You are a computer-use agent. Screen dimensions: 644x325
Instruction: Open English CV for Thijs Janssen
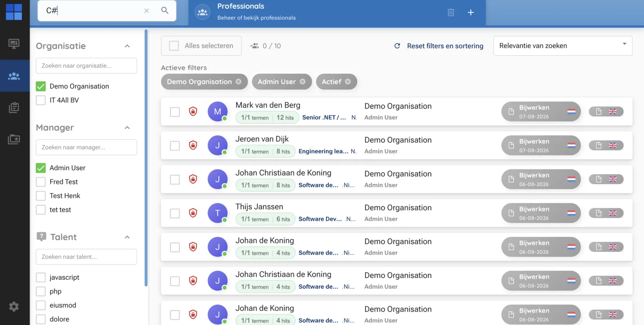click(606, 213)
